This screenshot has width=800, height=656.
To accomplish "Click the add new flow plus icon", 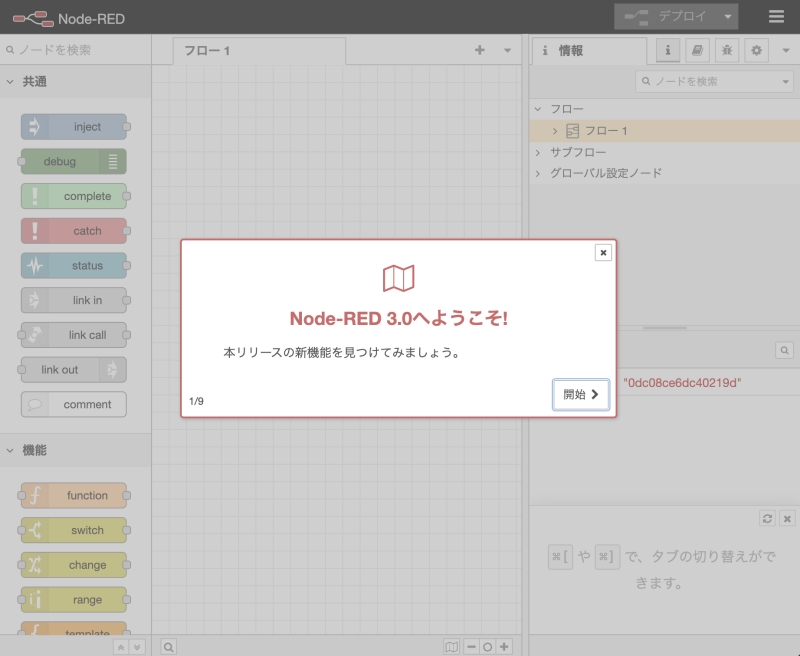I will (x=480, y=50).
